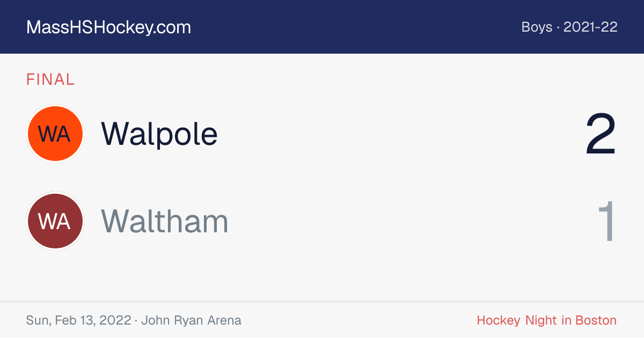Open the MassHSHockey.com site title
644x338 pixels.
click(x=108, y=27)
